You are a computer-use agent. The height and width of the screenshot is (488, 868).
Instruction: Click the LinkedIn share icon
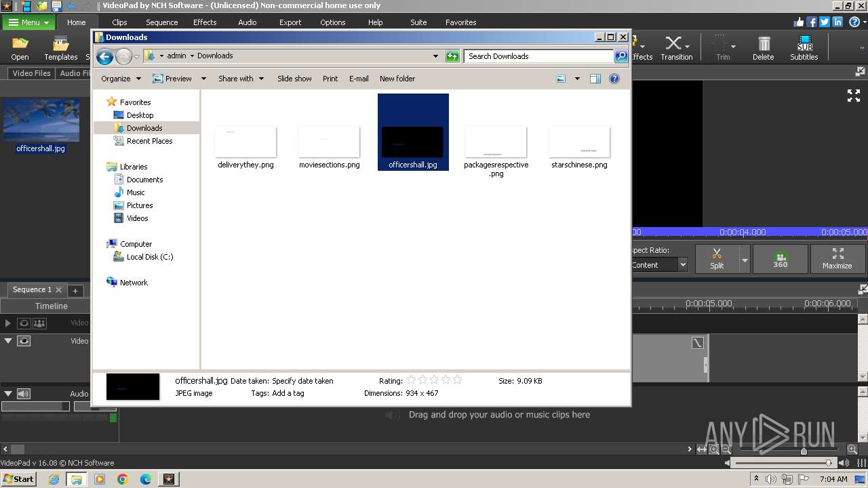837,22
